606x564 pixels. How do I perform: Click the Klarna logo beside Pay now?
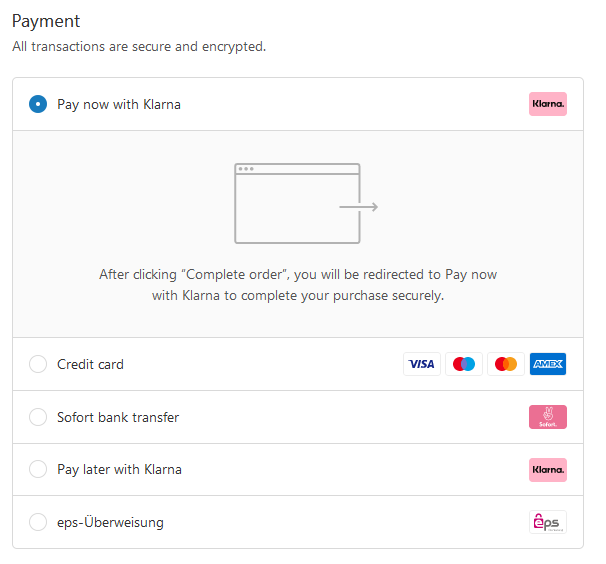tap(548, 104)
